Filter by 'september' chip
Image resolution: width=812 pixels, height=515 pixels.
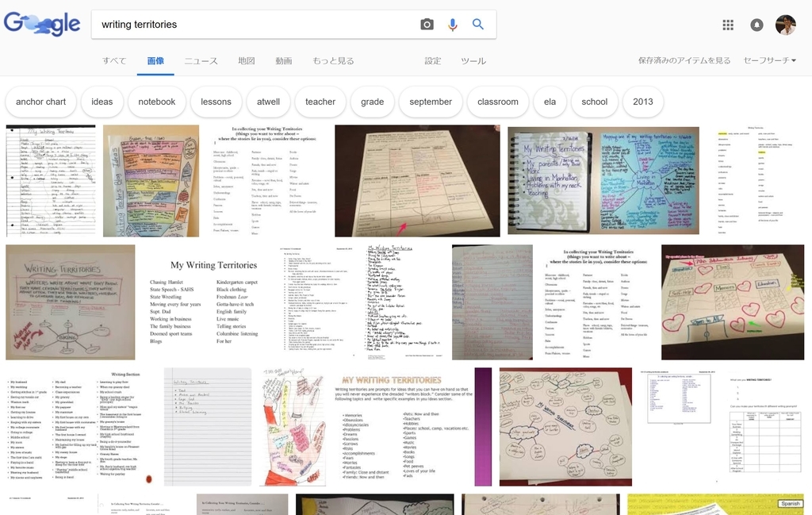pos(431,102)
